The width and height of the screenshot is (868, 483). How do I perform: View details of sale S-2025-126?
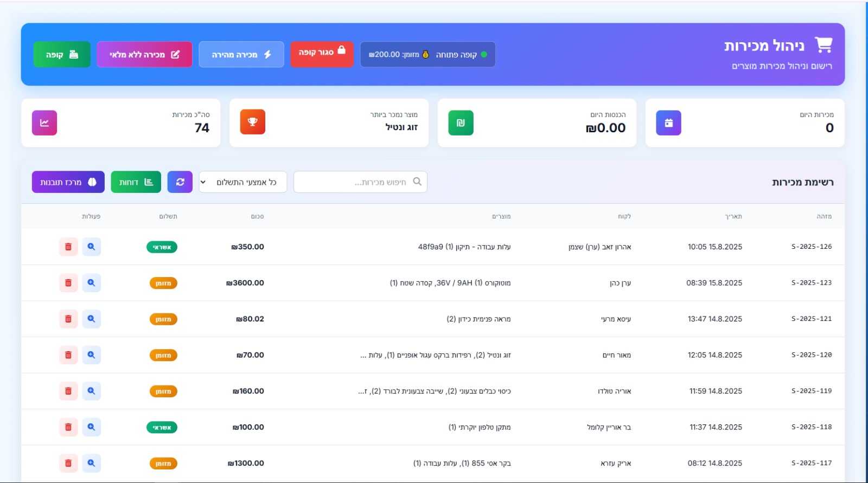click(91, 247)
